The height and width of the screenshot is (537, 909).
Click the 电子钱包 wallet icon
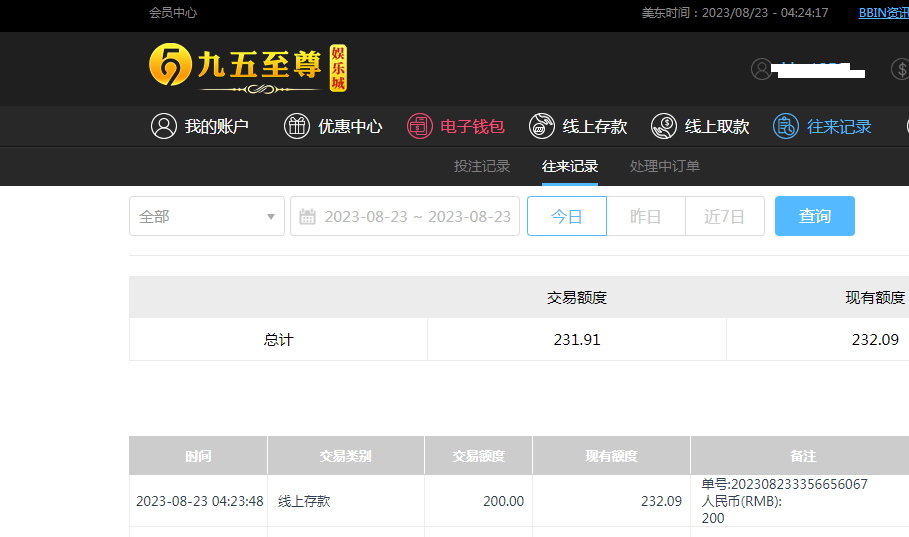pos(419,126)
